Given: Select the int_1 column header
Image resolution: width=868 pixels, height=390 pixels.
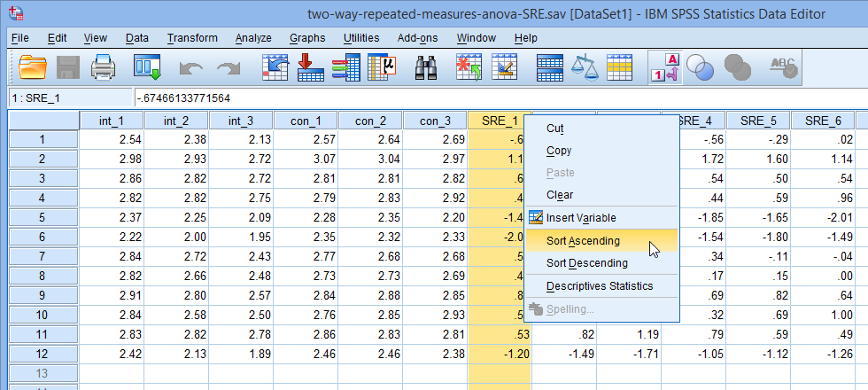Looking at the screenshot, I should point(112,121).
